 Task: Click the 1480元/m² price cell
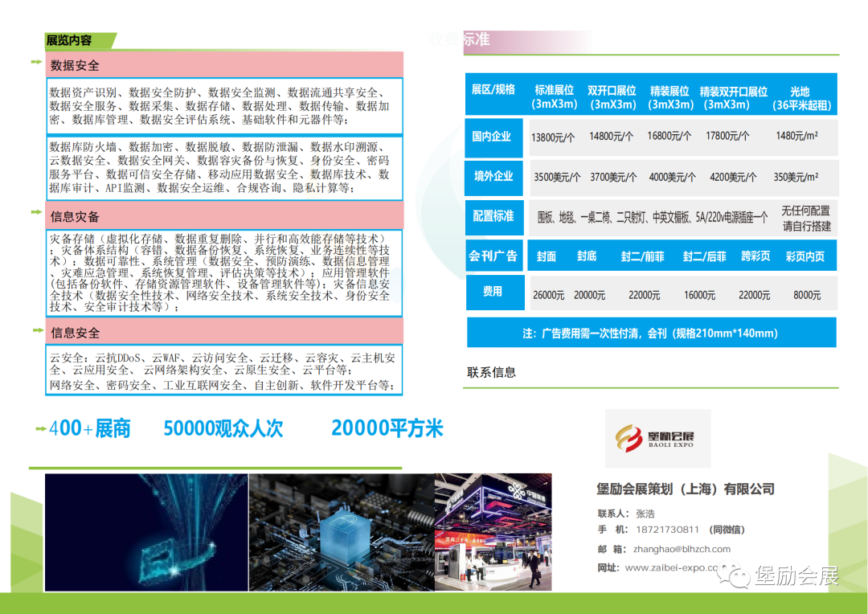click(796, 136)
